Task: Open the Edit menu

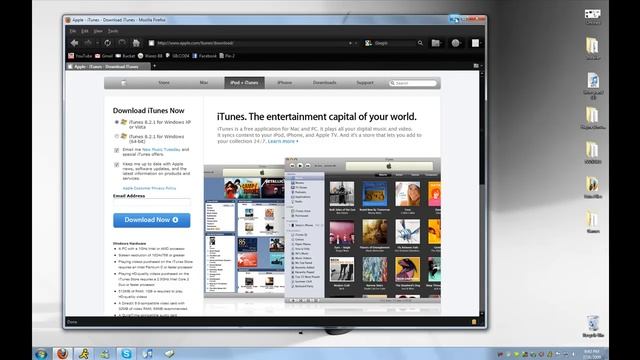Action: point(84,31)
